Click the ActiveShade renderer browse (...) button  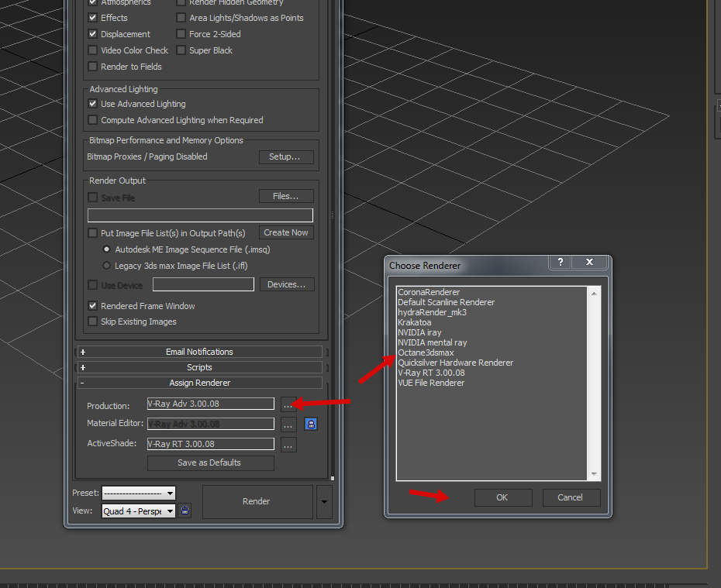pyautogui.click(x=288, y=445)
